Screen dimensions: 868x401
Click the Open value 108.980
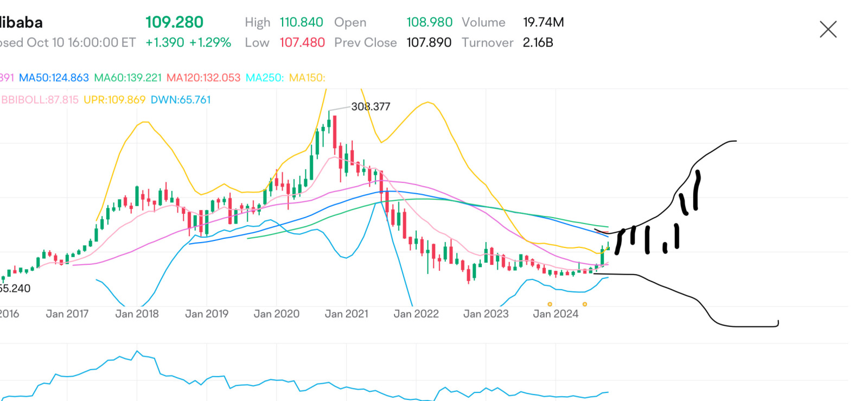click(429, 22)
